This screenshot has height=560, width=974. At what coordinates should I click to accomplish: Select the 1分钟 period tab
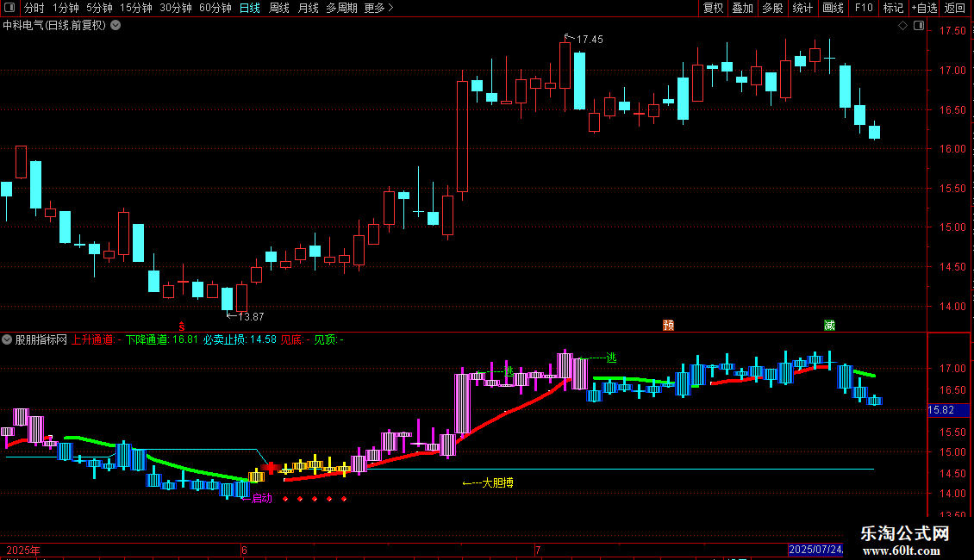pyautogui.click(x=66, y=8)
